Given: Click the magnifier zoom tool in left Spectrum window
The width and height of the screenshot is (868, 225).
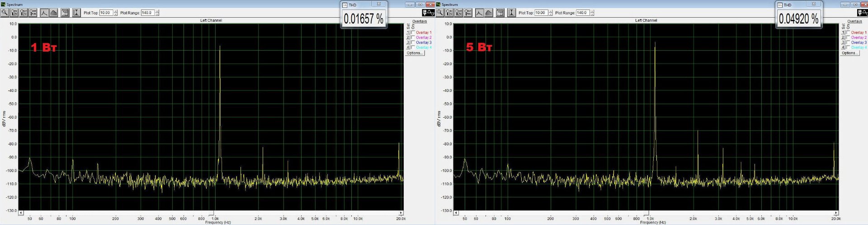Looking at the screenshot, I should [5, 13].
